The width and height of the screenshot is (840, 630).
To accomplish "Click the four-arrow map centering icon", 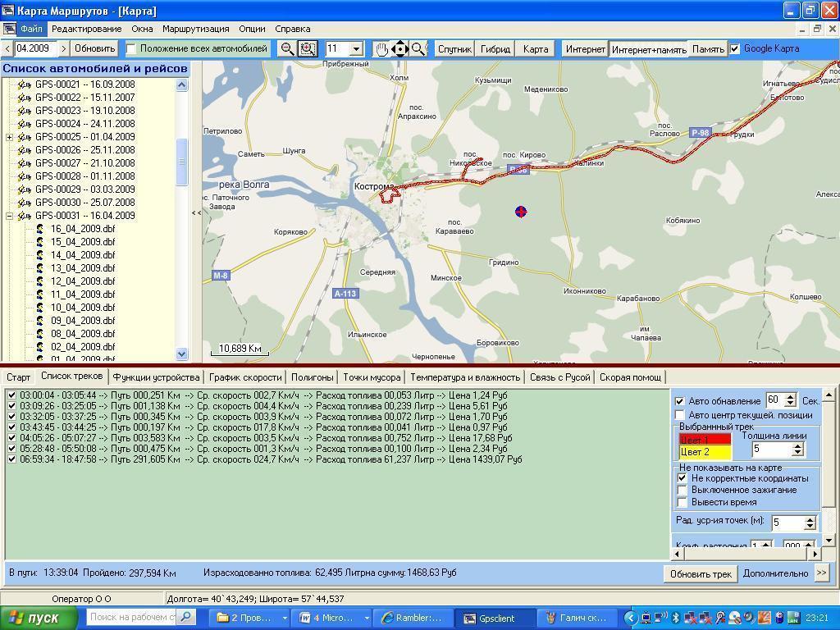I will [399, 49].
